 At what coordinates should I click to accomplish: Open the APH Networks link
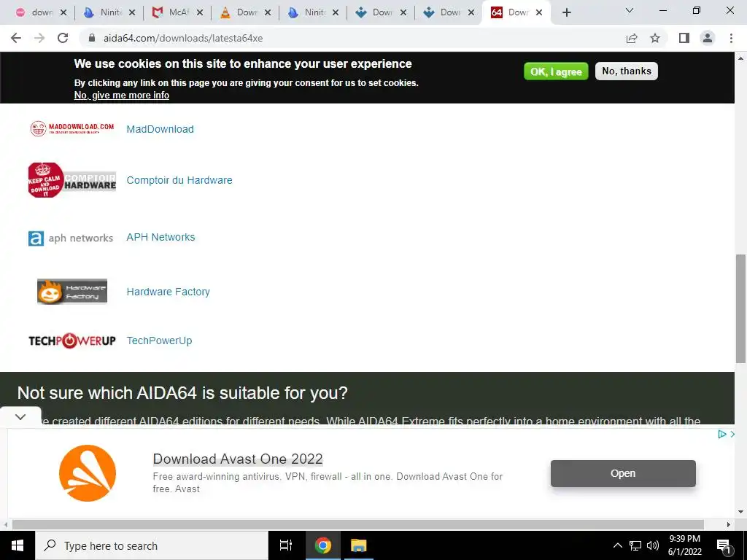160,237
